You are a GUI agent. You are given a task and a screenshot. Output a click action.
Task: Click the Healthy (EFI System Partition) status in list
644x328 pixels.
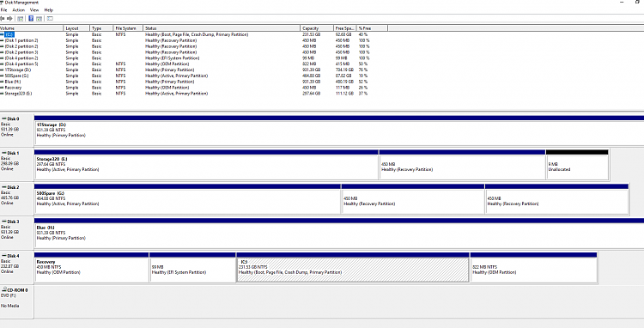tap(172, 58)
